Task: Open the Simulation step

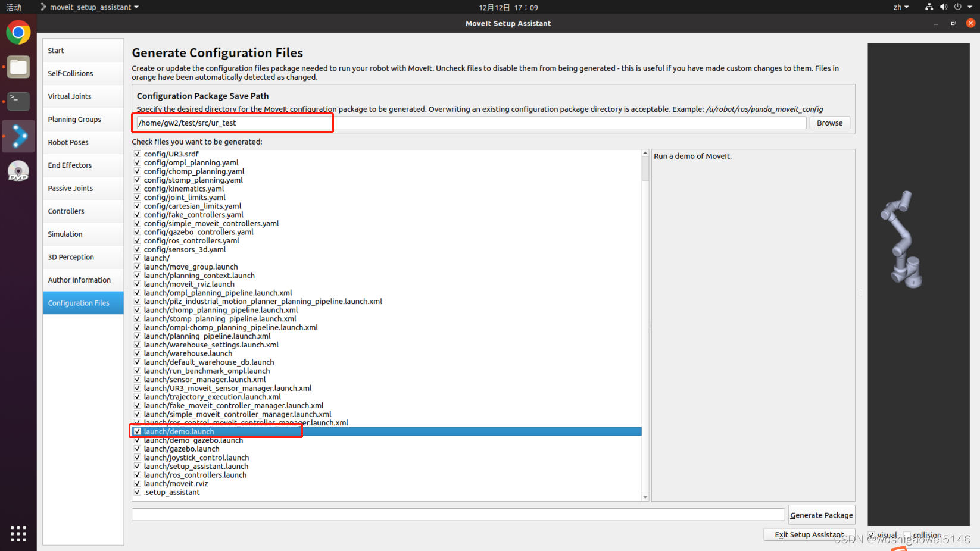Action: (83, 234)
